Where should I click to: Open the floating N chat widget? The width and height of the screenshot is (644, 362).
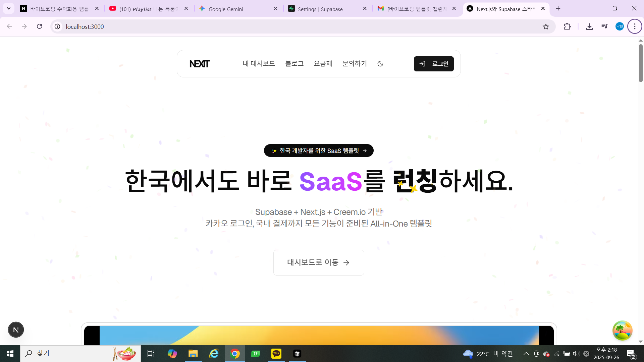[16, 329]
